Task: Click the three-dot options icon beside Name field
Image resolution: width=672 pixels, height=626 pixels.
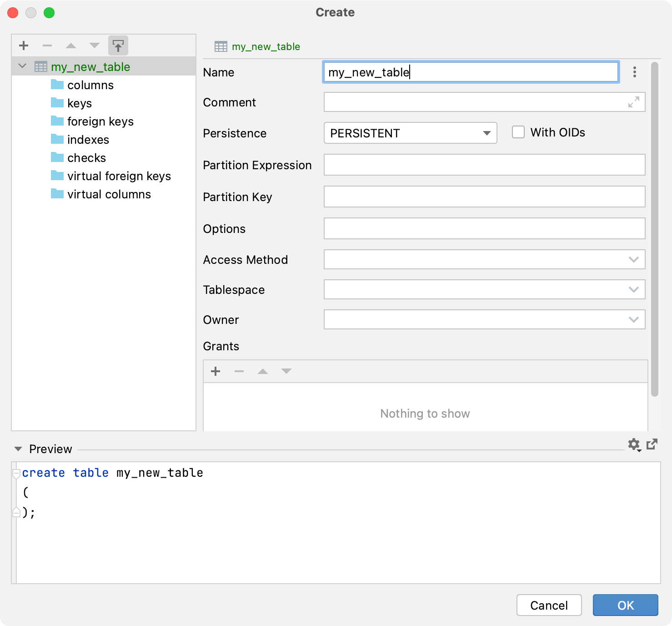Action: pyautogui.click(x=634, y=72)
